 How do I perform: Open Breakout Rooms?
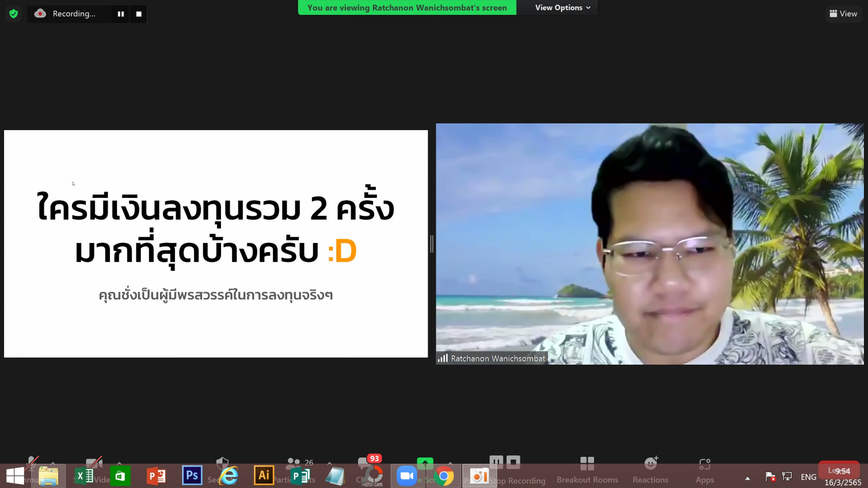(587, 470)
